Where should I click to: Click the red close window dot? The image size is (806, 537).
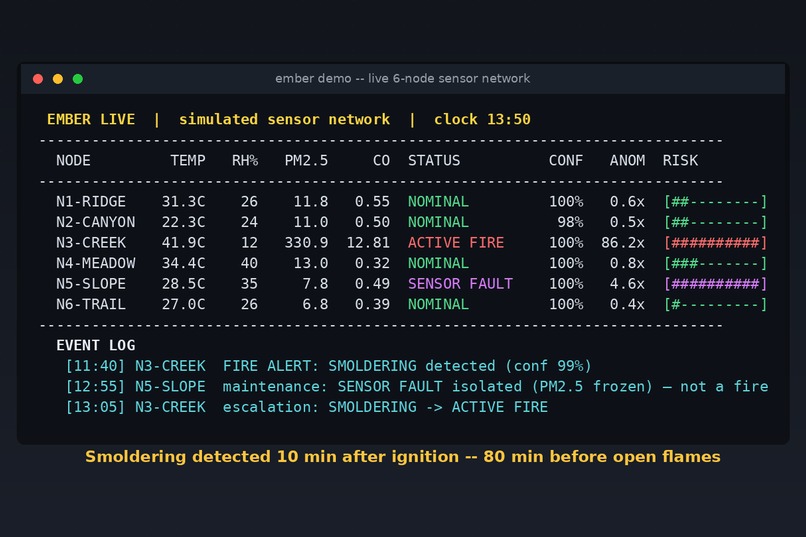pos(38,79)
